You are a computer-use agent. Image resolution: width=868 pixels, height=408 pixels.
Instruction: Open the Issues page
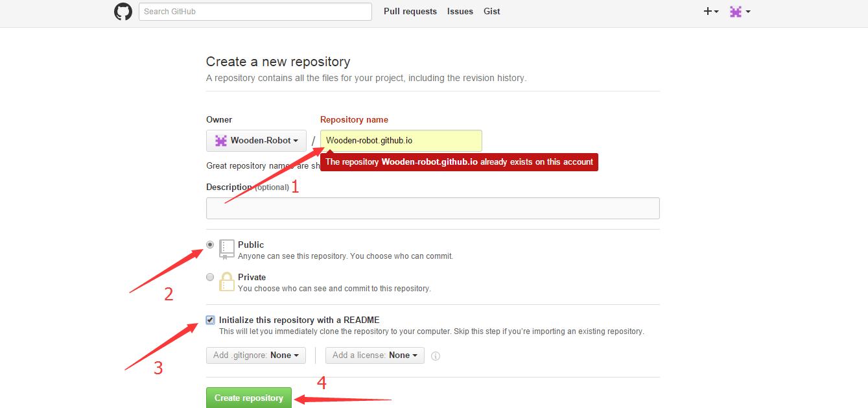point(460,12)
